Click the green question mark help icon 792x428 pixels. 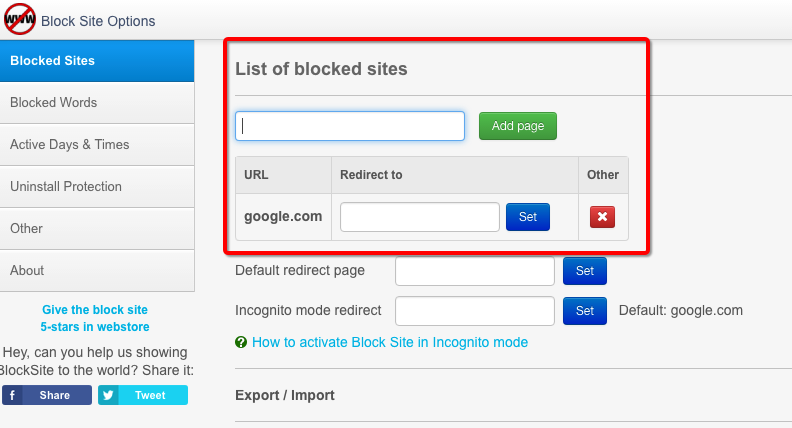[x=241, y=343]
